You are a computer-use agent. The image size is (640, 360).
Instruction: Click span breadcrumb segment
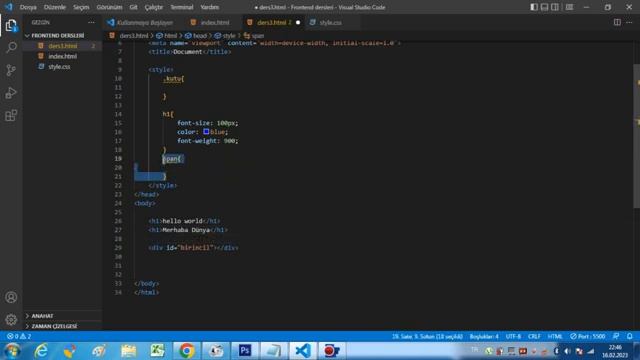pos(254,36)
